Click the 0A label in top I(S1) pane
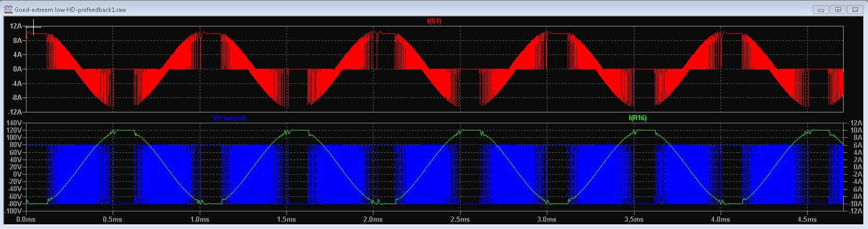The width and height of the screenshot is (868, 229). pos(19,69)
